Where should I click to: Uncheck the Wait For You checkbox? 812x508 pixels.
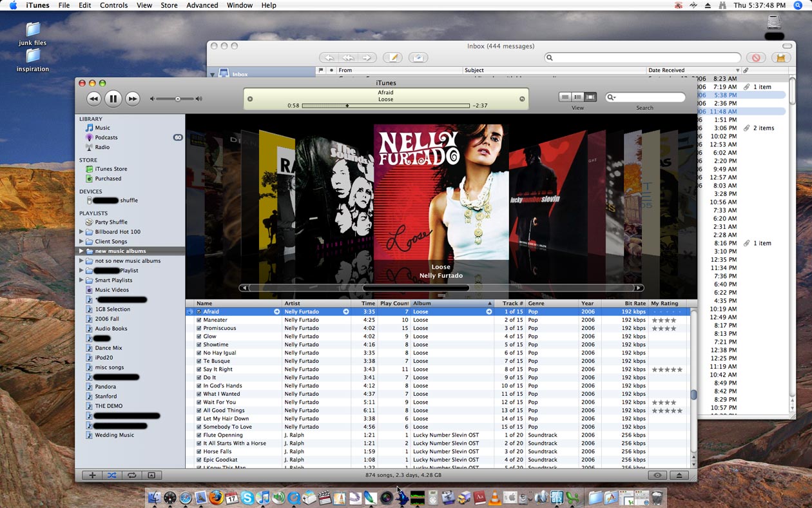[198, 402]
